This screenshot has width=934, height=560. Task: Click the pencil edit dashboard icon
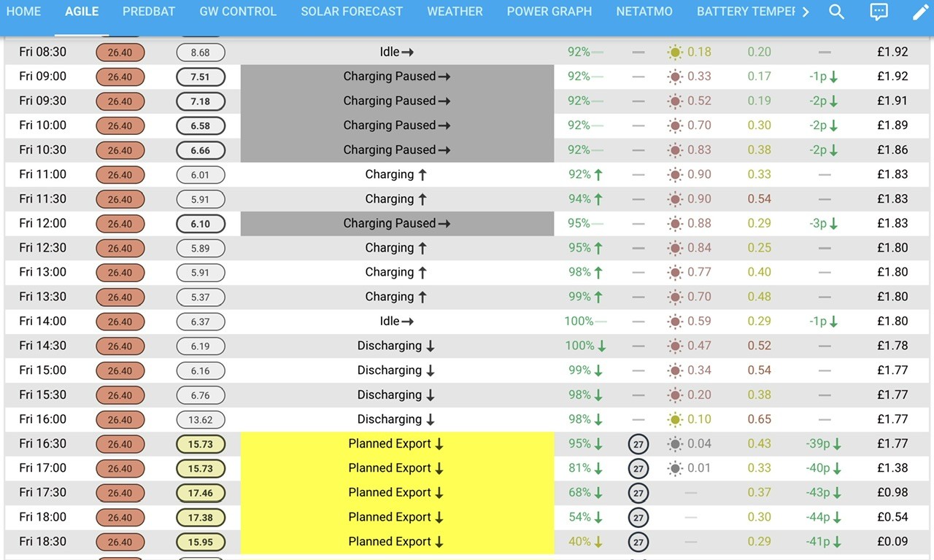pyautogui.click(x=919, y=12)
